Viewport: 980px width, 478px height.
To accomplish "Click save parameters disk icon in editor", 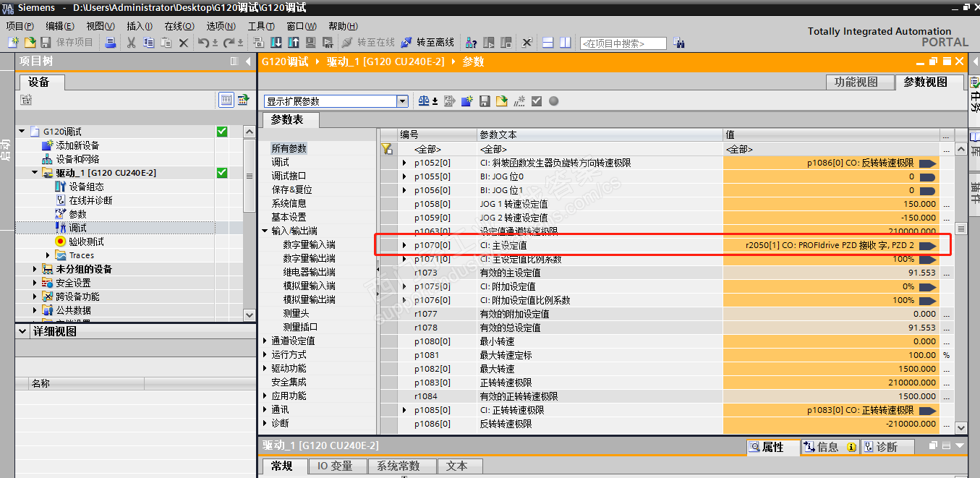I will 485,101.
